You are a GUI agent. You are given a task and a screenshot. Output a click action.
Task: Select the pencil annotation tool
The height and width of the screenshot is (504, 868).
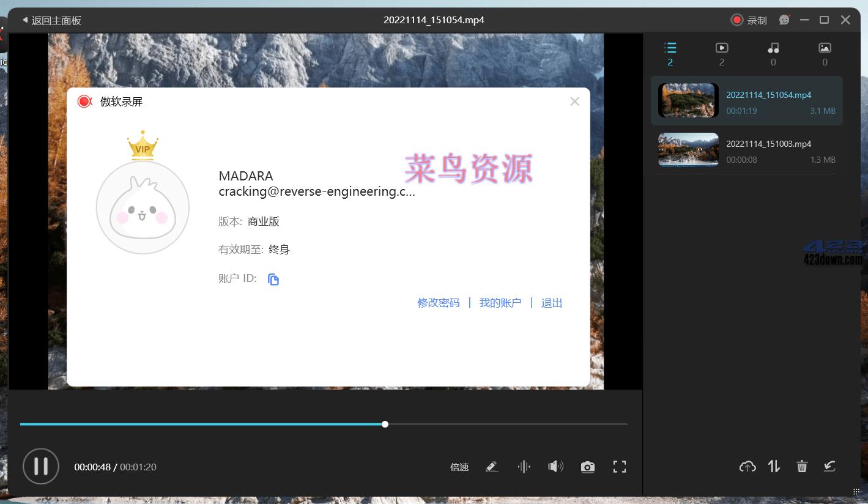tap(492, 466)
